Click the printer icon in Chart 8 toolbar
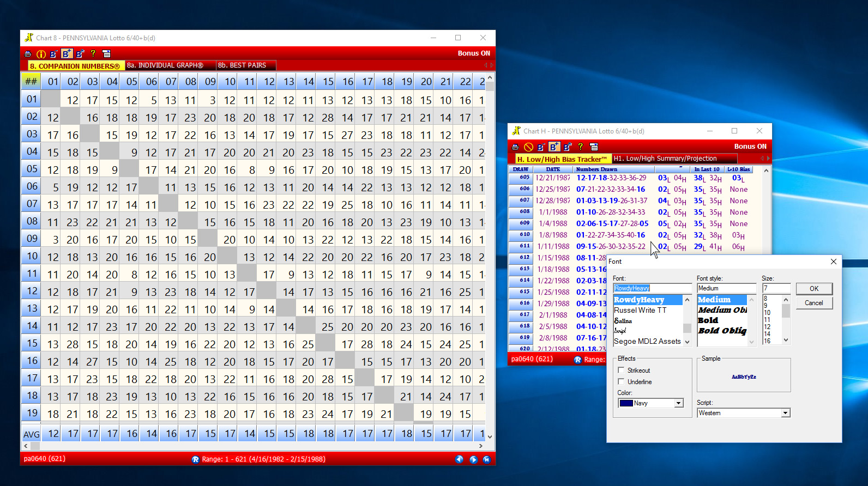This screenshot has height=486, width=868. 28,54
